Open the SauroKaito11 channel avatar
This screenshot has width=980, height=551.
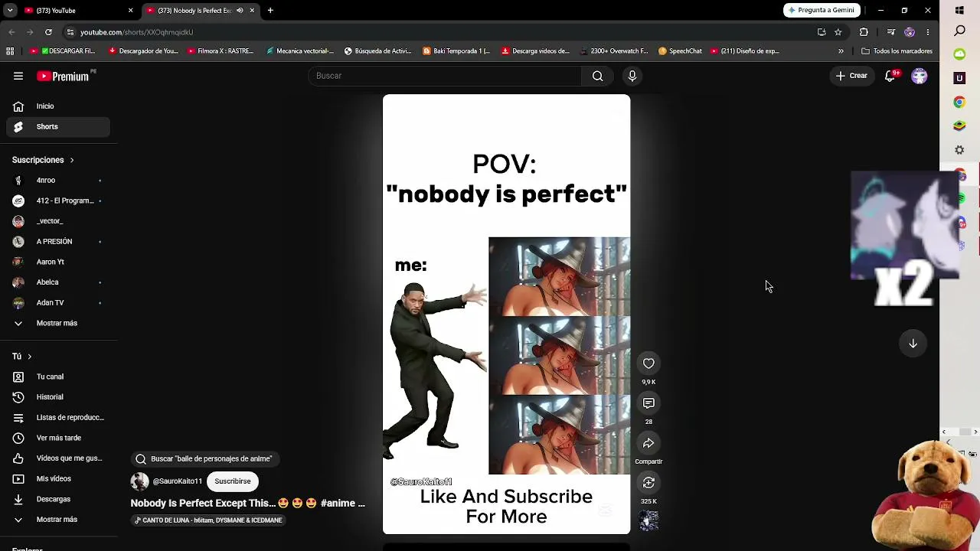(x=139, y=481)
